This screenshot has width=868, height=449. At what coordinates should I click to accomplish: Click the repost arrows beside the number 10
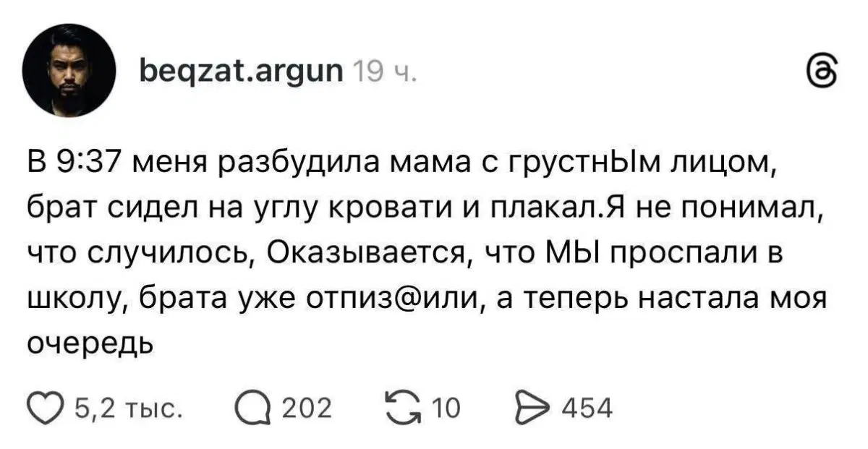click(404, 408)
